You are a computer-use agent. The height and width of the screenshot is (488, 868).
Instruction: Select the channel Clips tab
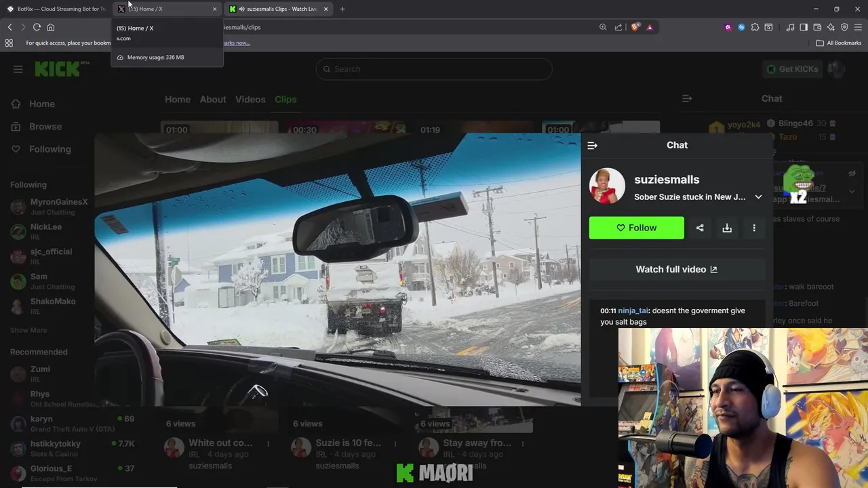click(285, 99)
